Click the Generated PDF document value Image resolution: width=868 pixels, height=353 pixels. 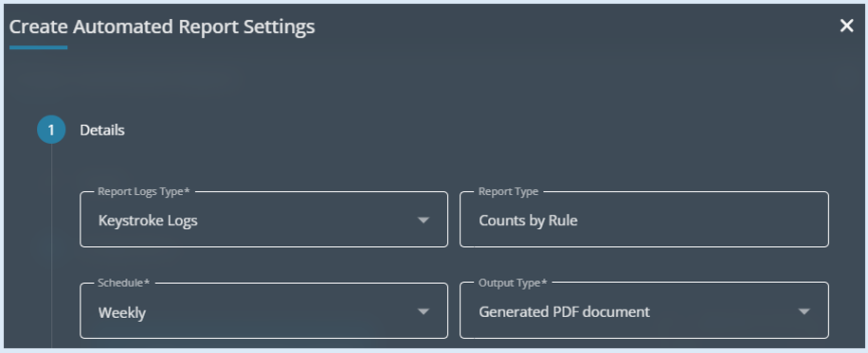point(564,311)
